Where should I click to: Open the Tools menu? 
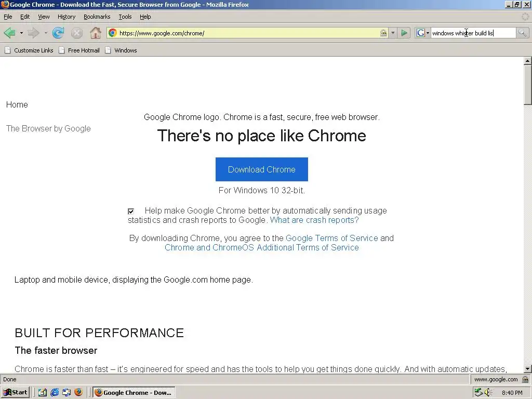tap(125, 17)
